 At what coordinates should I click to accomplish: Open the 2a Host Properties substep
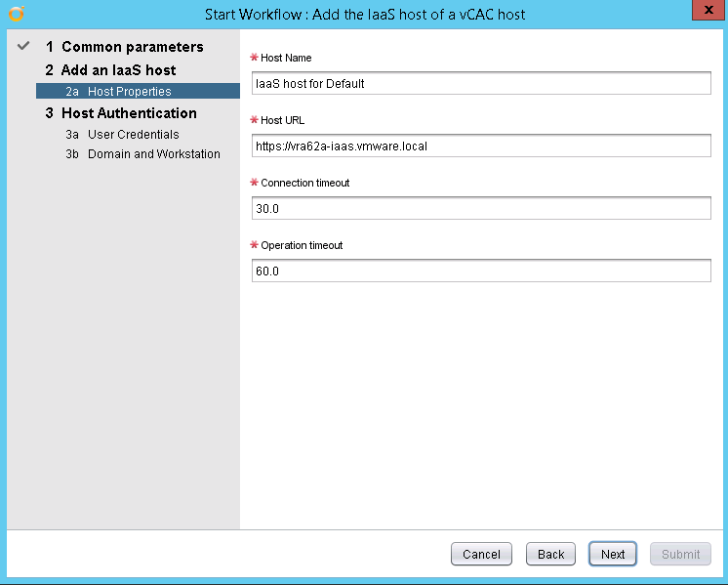click(x=129, y=92)
